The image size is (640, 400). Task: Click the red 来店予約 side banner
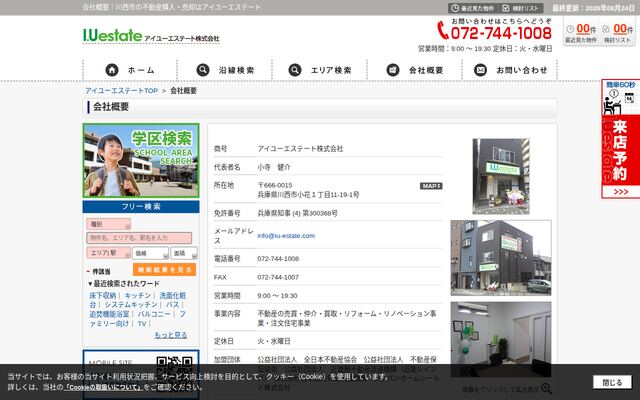[x=620, y=139]
